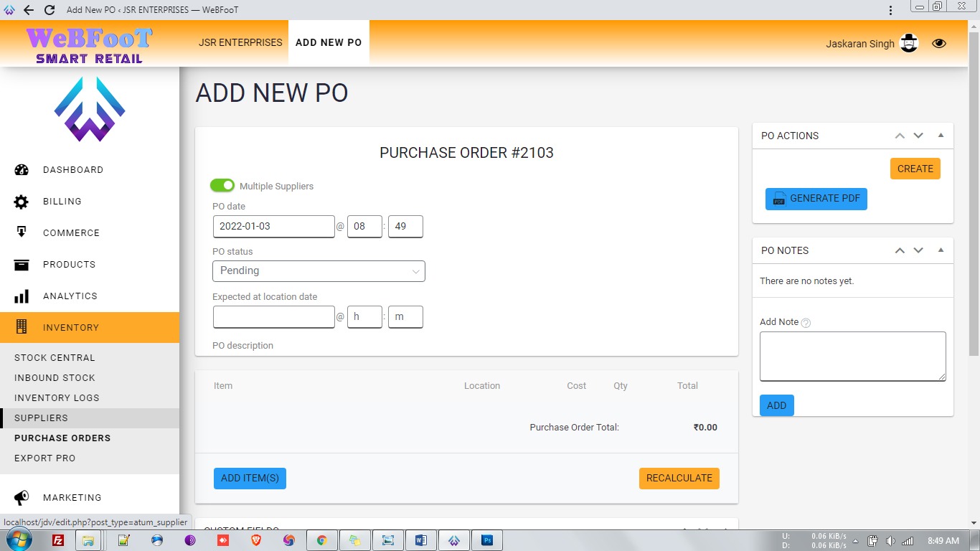Open the Add Note help question icon
This screenshot has width=980, height=551.
[x=806, y=323]
